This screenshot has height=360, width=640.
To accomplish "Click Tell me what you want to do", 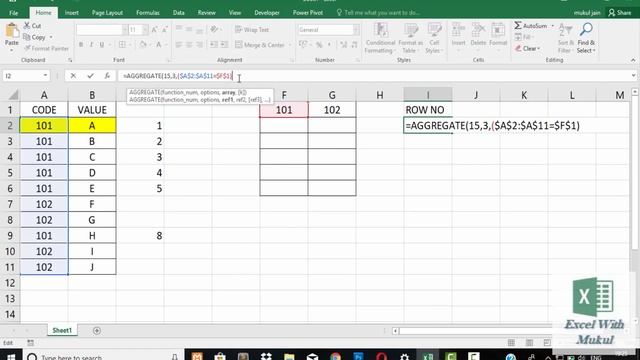I will (x=378, y=13).
